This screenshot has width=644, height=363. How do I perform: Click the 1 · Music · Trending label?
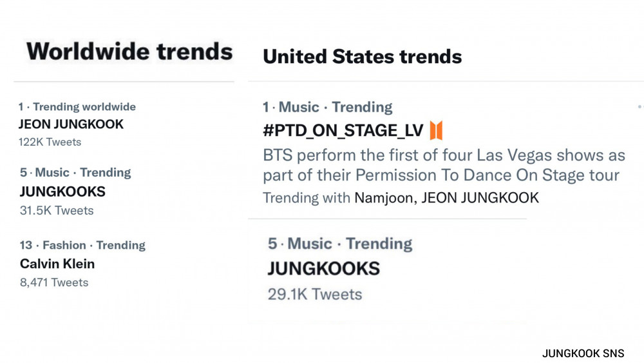tap(327, 107)
